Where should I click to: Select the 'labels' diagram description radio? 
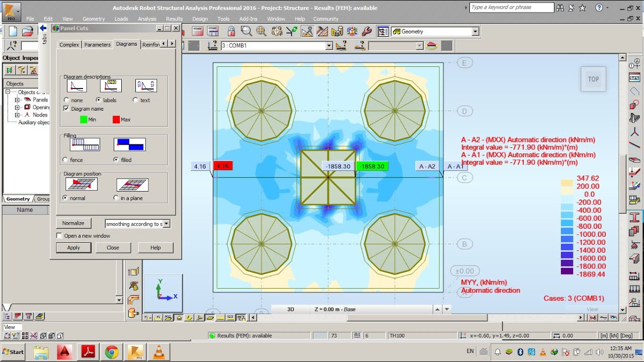[98, 100]
